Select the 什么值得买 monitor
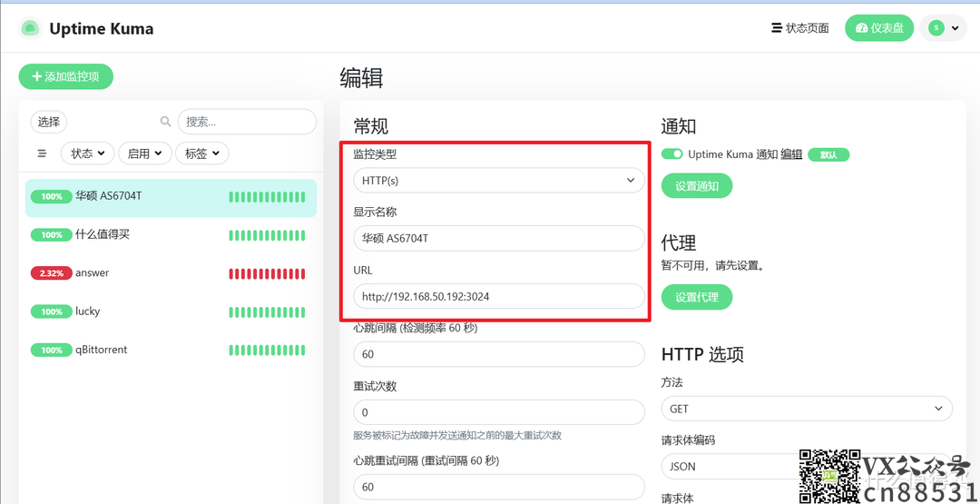This screenshot has width=980, height=504. (171, 236)
